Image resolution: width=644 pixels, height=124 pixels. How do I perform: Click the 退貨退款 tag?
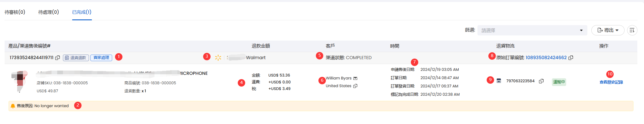pos(76,58)
